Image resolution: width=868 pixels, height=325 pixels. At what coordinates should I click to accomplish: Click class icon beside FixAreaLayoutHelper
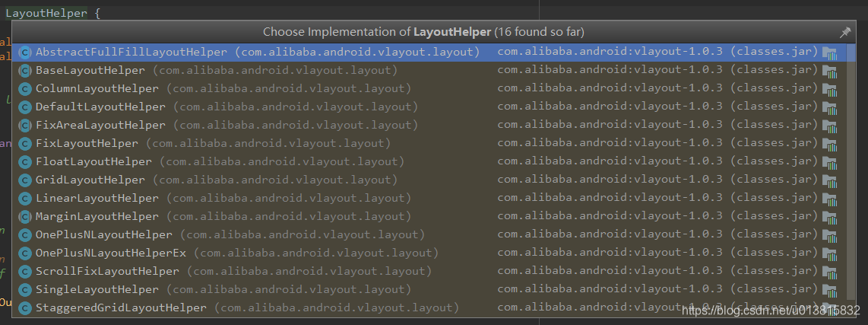click(x=24, y=126)
